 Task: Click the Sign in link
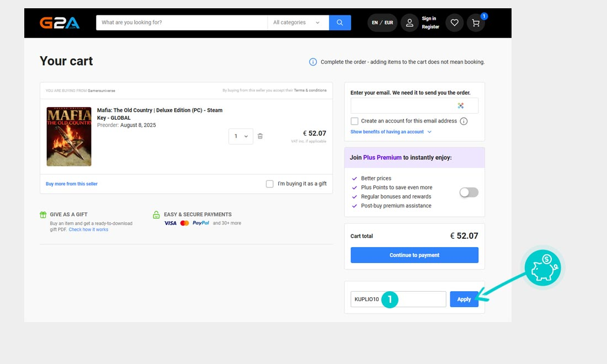click(429, 19)
